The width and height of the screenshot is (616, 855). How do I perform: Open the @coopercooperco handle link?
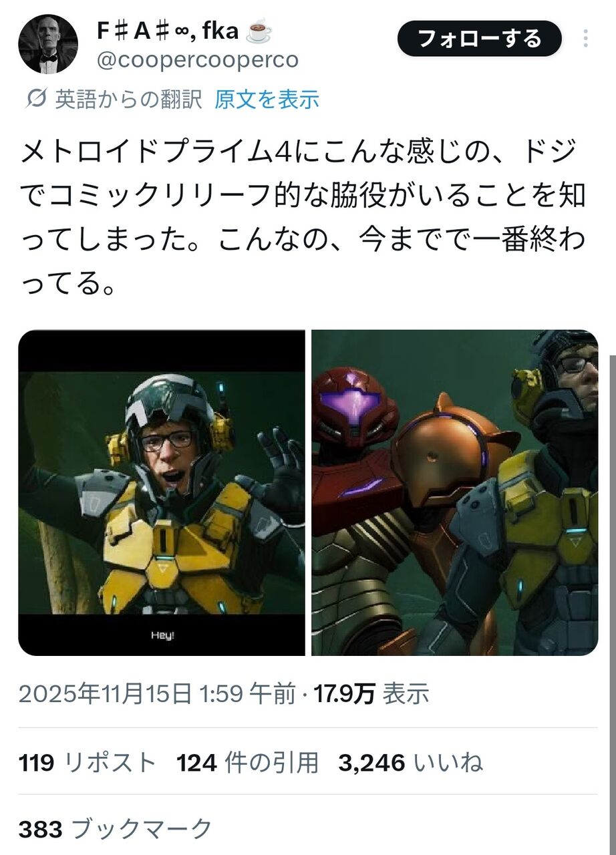pos(198,60)
